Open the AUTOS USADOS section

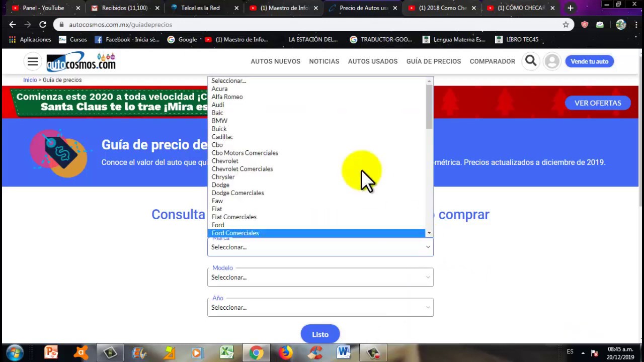373,61
